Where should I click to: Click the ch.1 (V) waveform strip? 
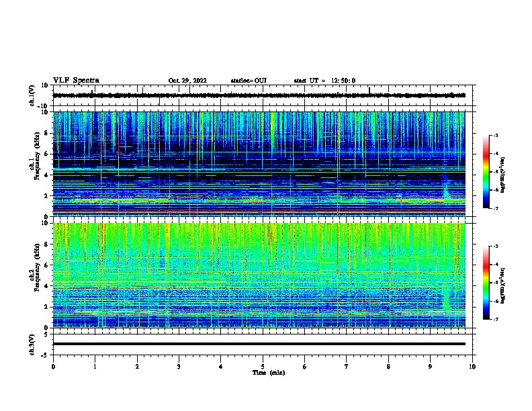pyautogui.click(x=259, y=95)
